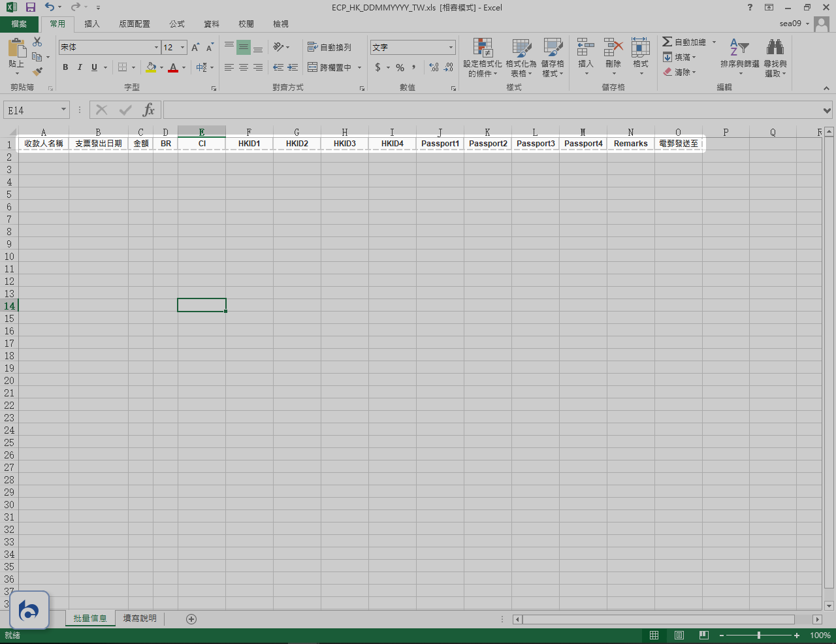Toggle Wrap Text (自動換列)
The height and width of the screenshot is (644, 836).
pyautogui.click(x=330, y=47)
